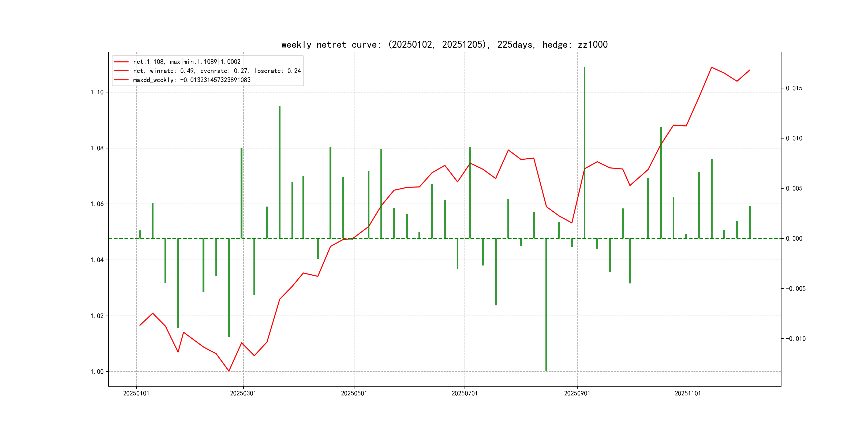Click the legend entry showing net:1.108

tap(187, 62)
